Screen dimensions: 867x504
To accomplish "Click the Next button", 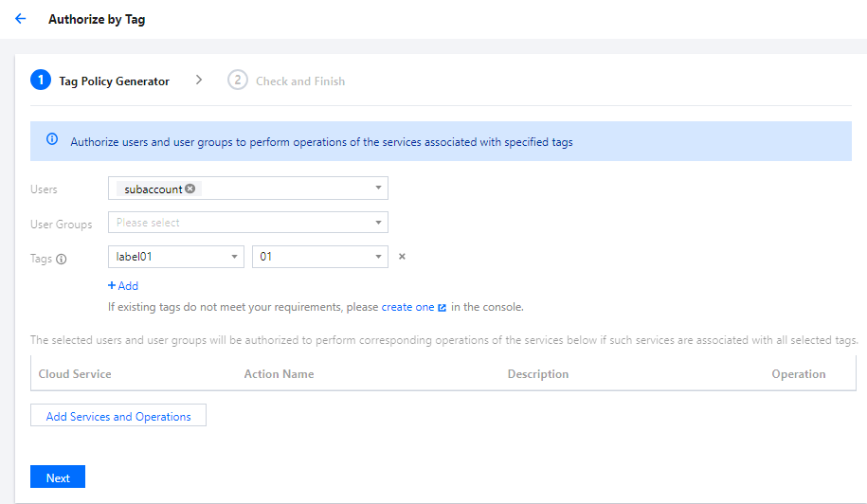I will pyautogui.click(x=58, y=477).
